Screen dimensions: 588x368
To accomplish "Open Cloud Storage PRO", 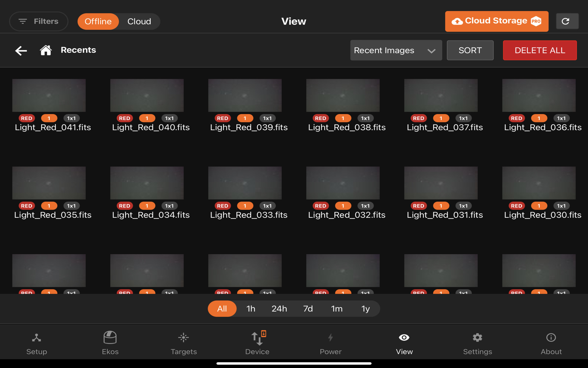I will coord(497,21).
